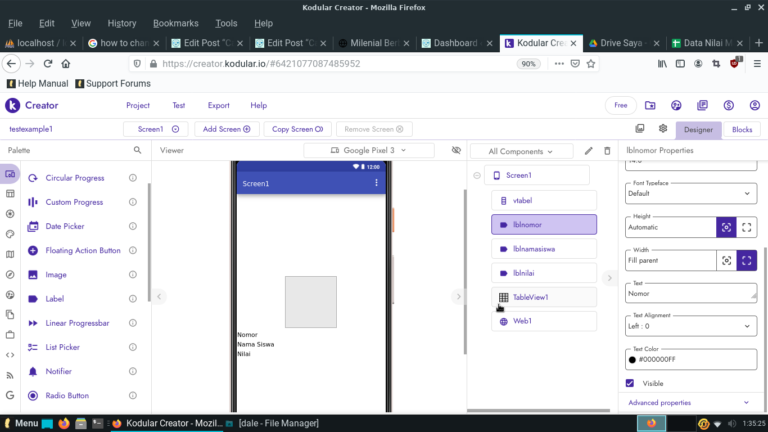Click the Text property input field
This screenshot has width=768, height=432.
click(x=691, y=293)
